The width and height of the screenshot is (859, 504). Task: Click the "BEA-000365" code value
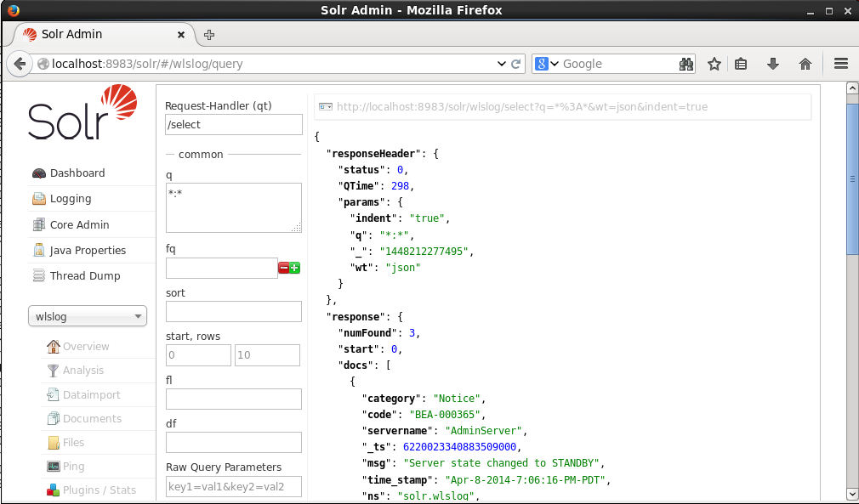pos(444,414)
